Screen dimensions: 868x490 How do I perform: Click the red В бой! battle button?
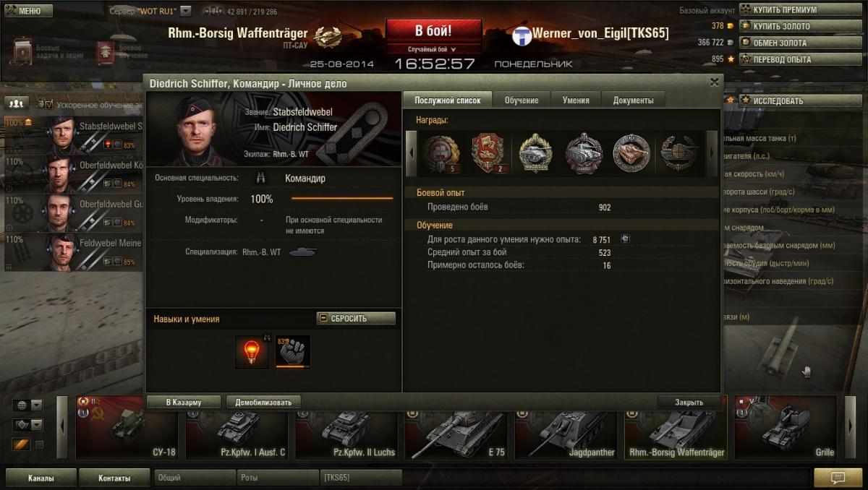[x=433, y=31]
